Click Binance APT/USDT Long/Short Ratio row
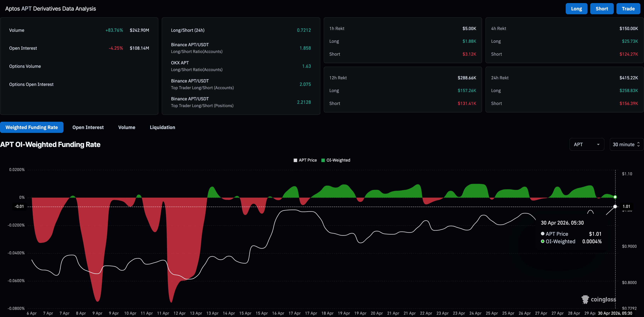The height and width of the screenshot is (317, 644). click(x=241, y=48)
